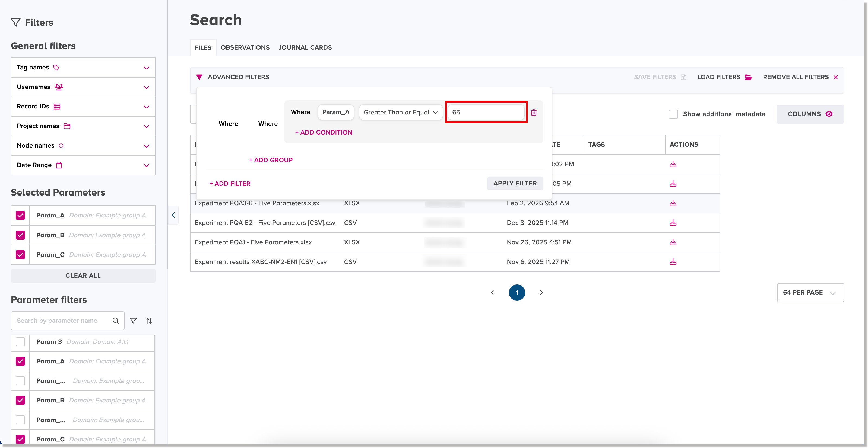Screen dimensions: 868x448
Task: Collapse the filters sidebar with arrow
Action: (173, 215)
